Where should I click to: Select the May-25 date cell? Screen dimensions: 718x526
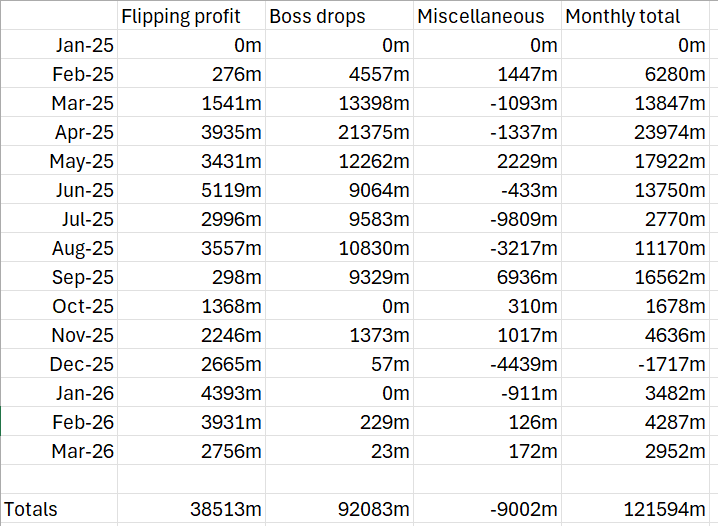[59, 161]
